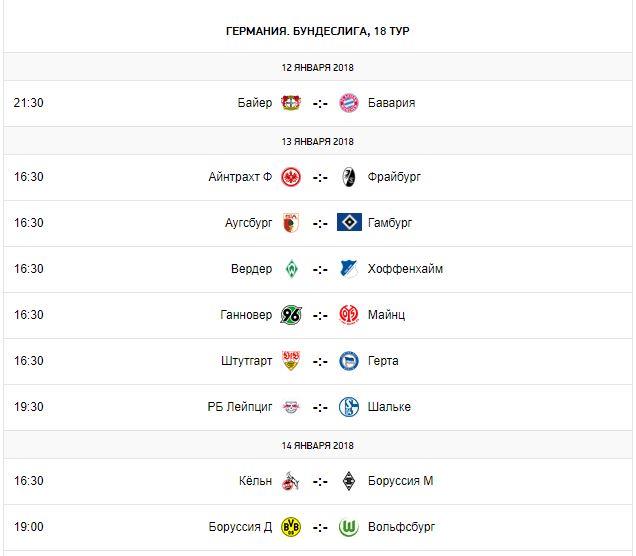Image resolution: width=636 pixels, height=556 pixels.
Task: Click the Wolfsburg green logo
Action: click(x=348, y=527)
